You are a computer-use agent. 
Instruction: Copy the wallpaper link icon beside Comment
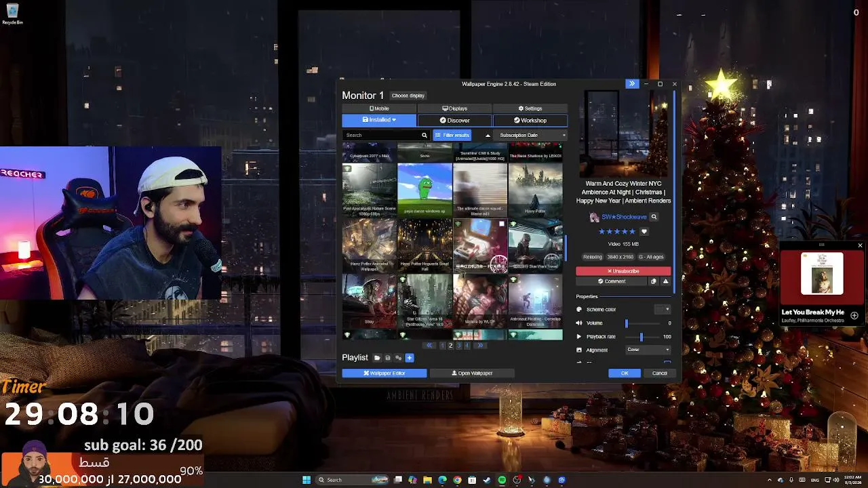coord(654,281)
